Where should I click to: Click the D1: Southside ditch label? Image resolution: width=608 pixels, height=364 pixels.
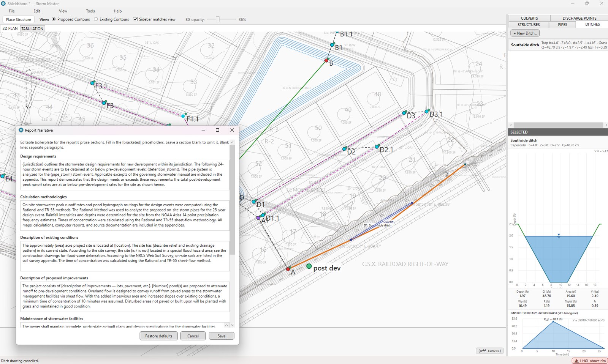click(x=377, y=225)
